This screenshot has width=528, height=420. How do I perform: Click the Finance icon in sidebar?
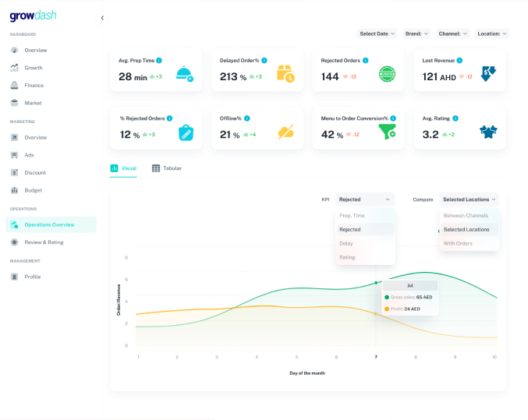tap(15, 85)
